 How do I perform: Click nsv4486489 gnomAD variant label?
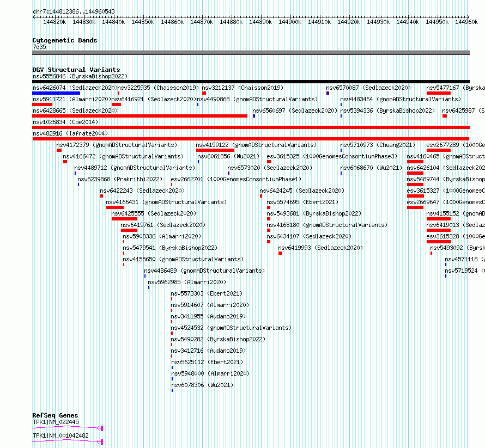point(204,271)
